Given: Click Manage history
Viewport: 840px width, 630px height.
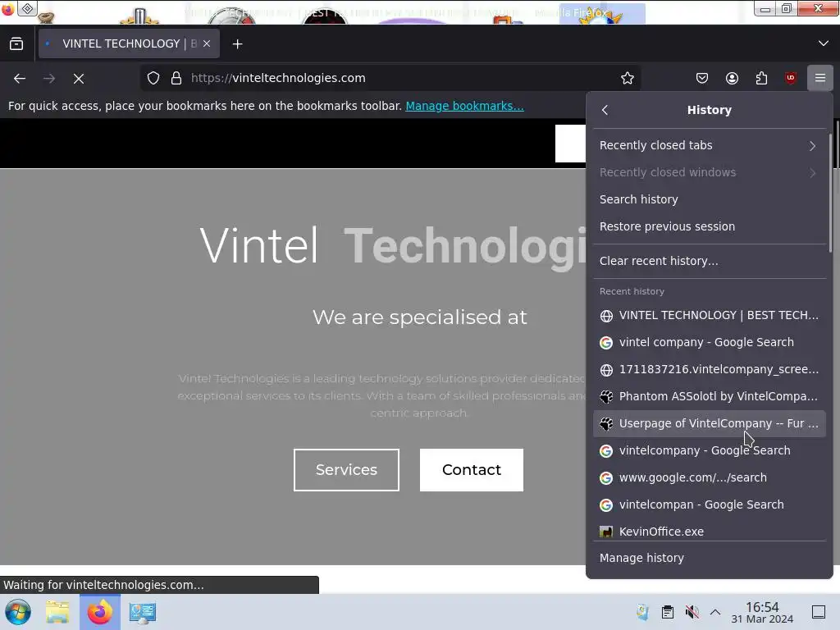Looking at the screenshot, I should click(710, 558).
